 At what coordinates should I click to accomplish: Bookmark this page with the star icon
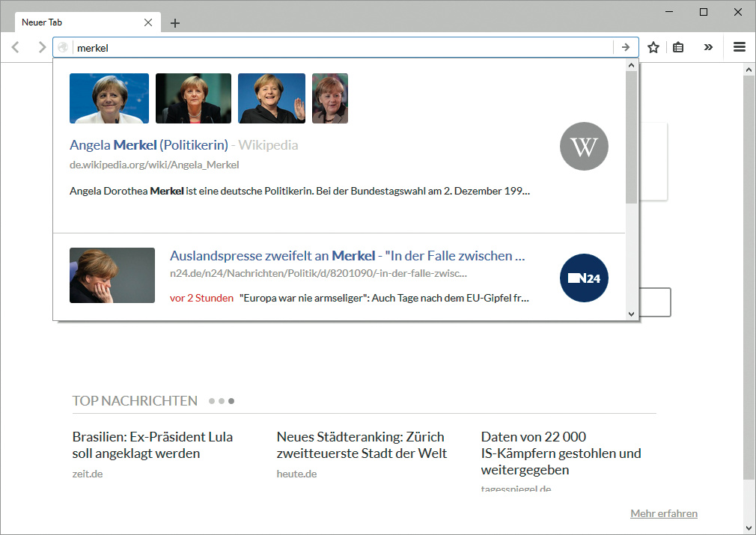[x=653, y=47]
